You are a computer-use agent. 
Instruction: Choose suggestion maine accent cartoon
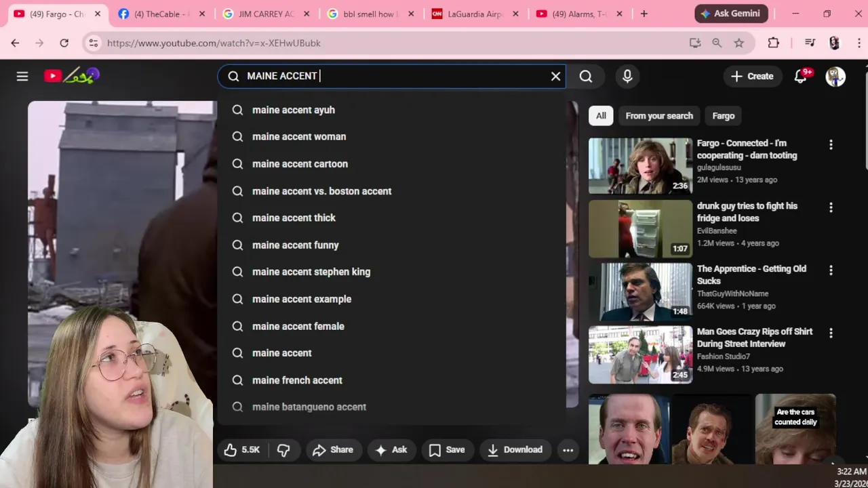pyautogui.click(x=391, y=163)
